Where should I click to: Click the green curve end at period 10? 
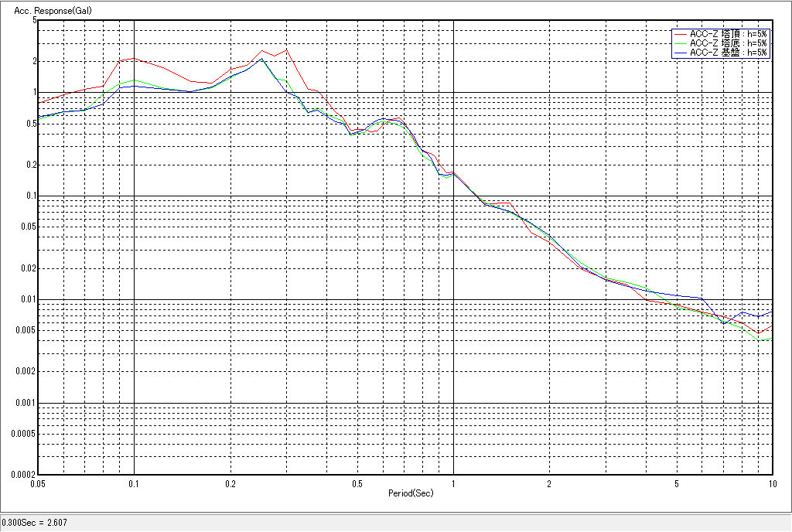772,339
